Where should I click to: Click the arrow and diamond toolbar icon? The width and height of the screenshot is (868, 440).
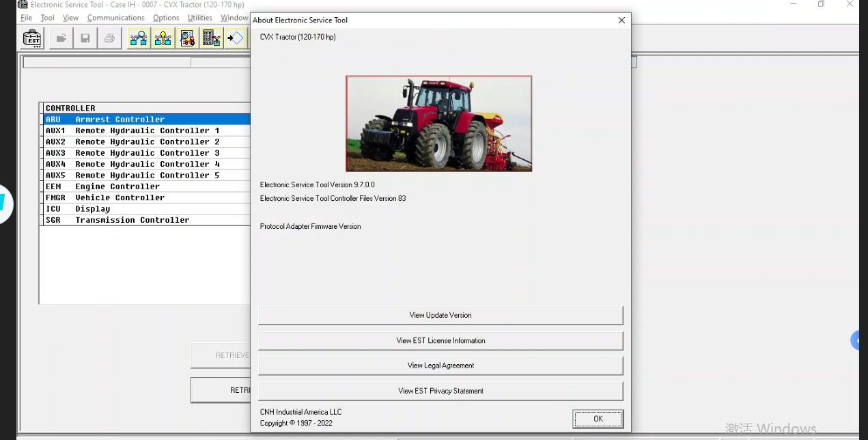[x=235, y=38]
